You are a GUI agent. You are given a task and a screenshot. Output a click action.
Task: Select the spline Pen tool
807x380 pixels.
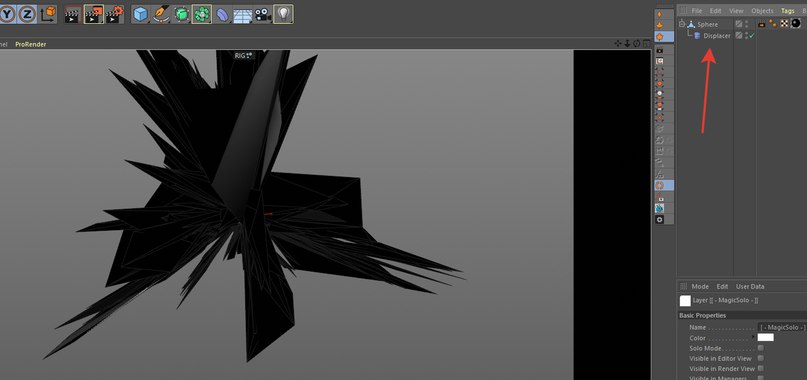pyautogui.click(x=161, y=14)
